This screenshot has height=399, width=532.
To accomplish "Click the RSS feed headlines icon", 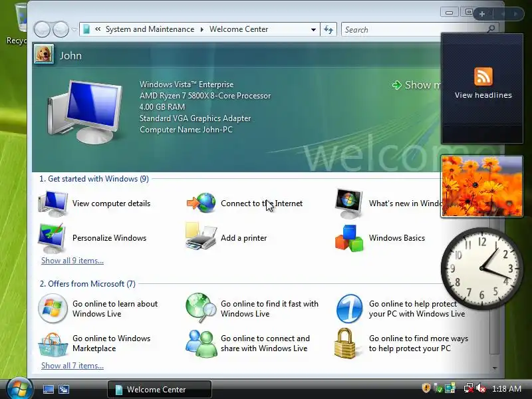I will (483, 76).
